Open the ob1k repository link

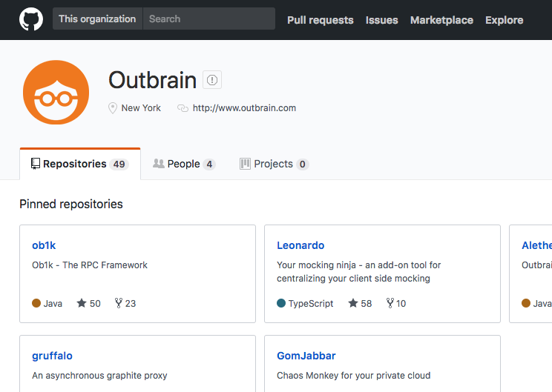pos(44,245)
